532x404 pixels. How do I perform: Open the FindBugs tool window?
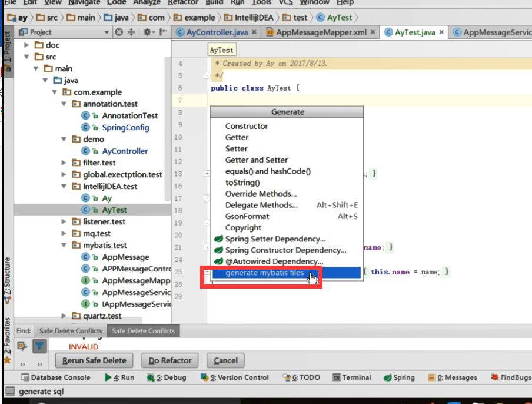(x=511, y=377)
